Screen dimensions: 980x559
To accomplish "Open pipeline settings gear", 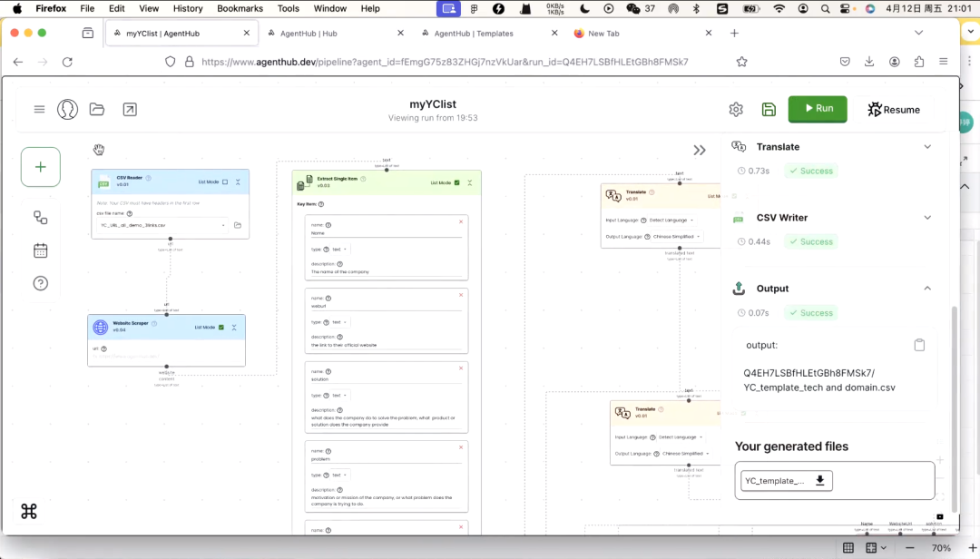I will point(736,110).
